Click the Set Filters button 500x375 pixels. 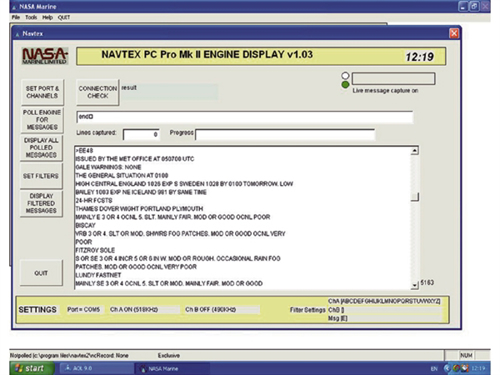pyautogui.click(x=41, y=176)
